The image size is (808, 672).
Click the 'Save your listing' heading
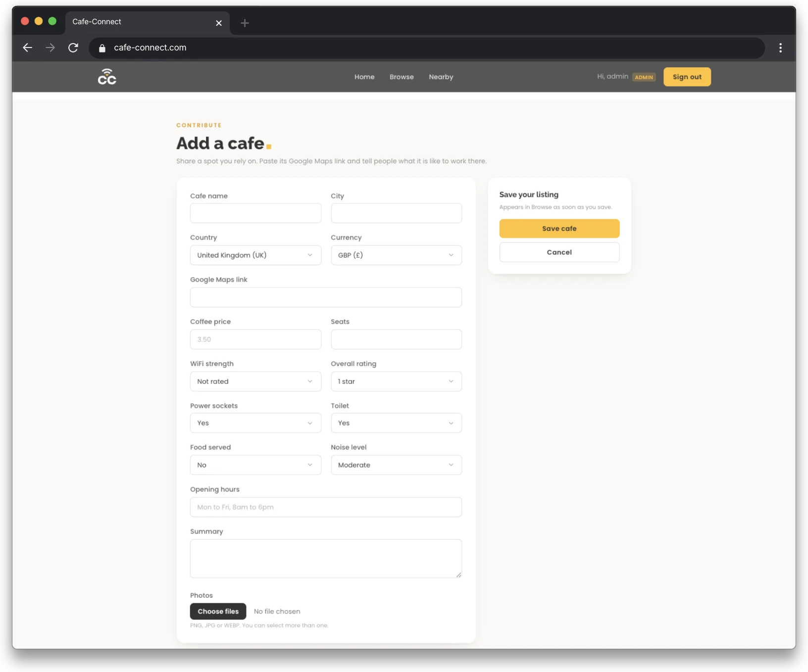point(529,194)
